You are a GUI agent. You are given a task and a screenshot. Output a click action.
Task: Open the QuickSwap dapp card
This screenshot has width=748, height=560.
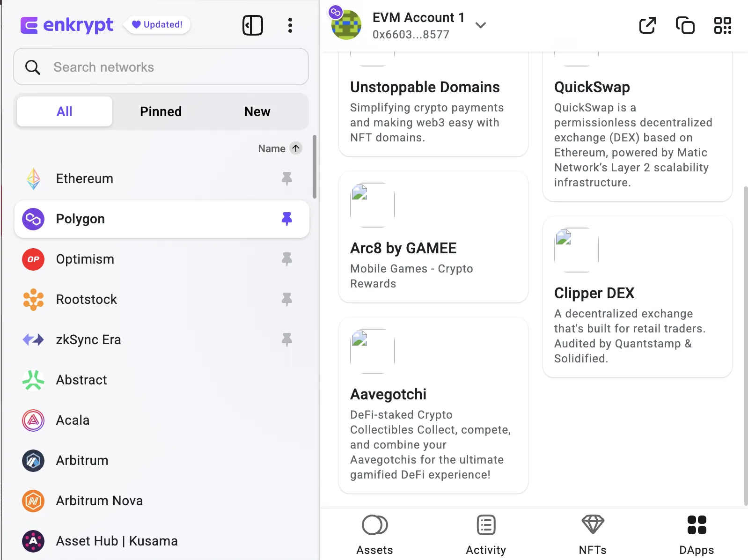coord(638,126)
